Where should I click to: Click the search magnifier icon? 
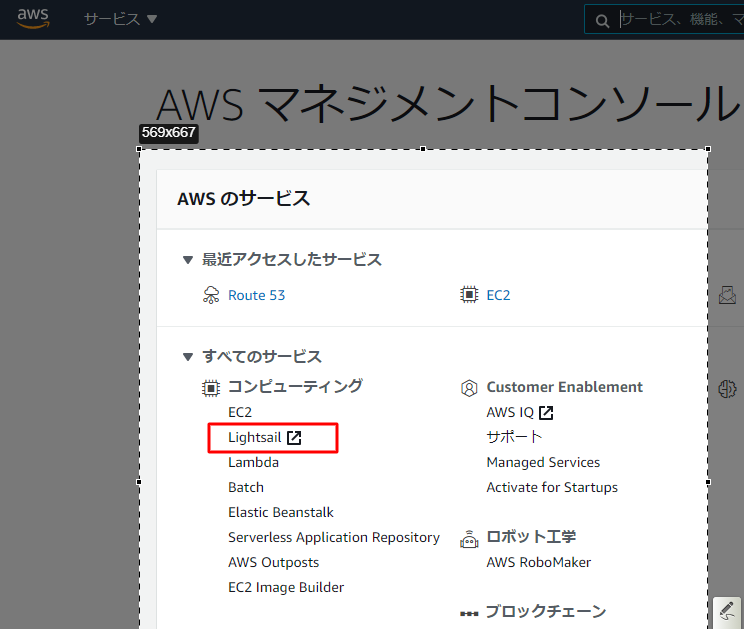602,20
